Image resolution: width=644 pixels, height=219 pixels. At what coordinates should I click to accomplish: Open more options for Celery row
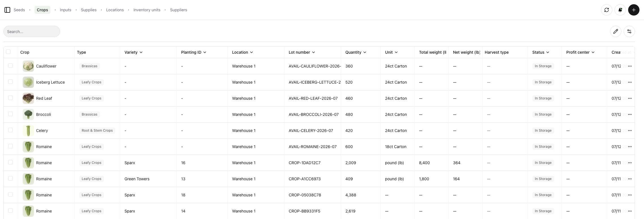pyautogui.click(x=630, y=131)
